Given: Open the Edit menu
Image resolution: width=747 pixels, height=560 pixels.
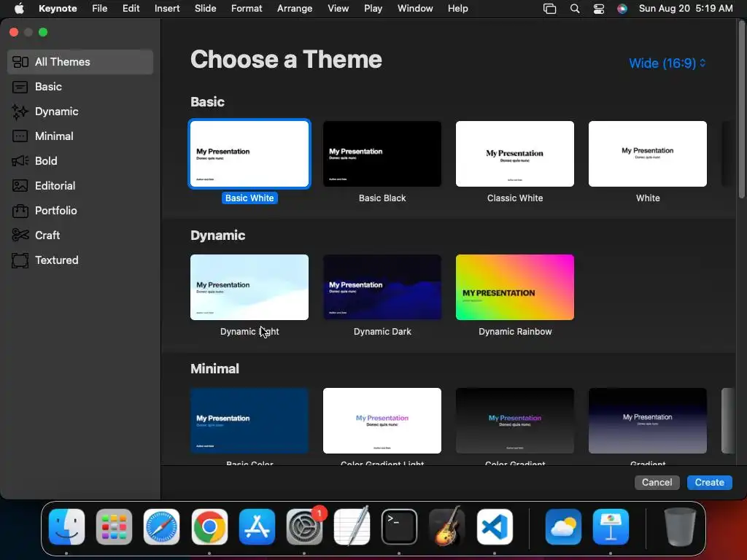Looking at the screenshot, I should (x=131, y=9).
